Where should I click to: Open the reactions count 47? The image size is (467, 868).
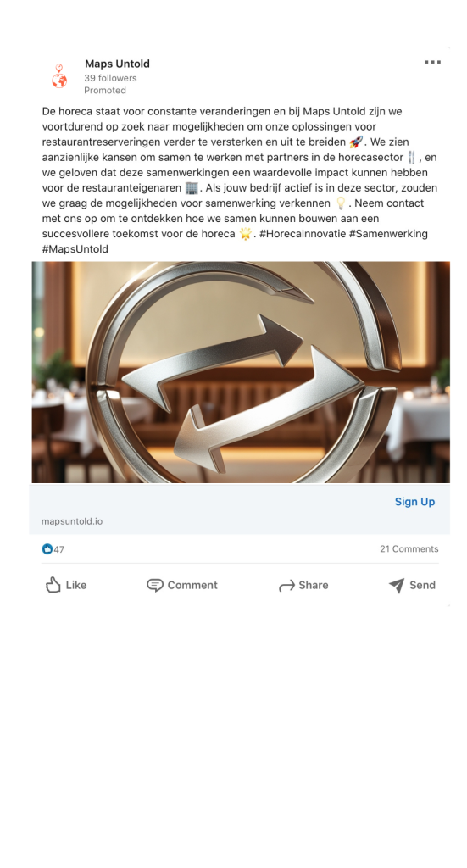(58, 549)
